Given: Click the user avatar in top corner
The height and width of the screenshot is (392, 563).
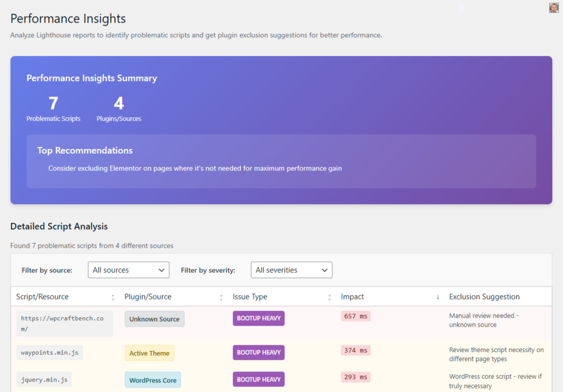Looking at the screenshot, I should (553, 8).
